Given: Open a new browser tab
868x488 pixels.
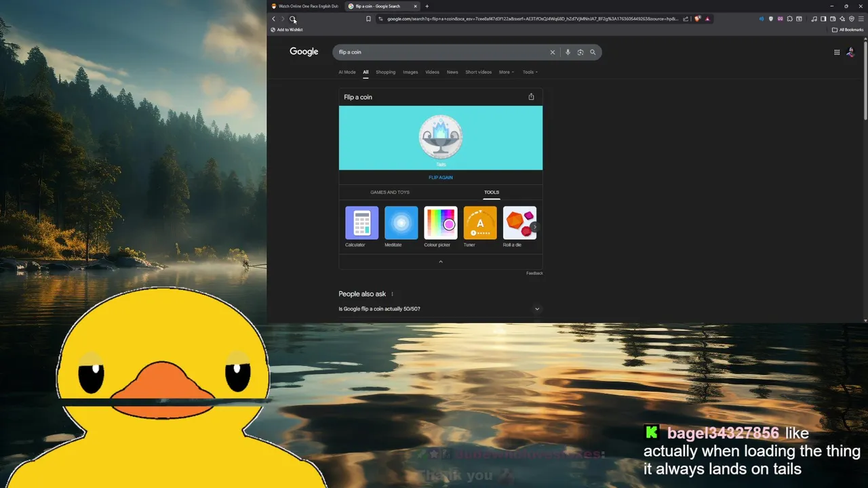Looking at the screenshot, I should (x=427, y=6).
